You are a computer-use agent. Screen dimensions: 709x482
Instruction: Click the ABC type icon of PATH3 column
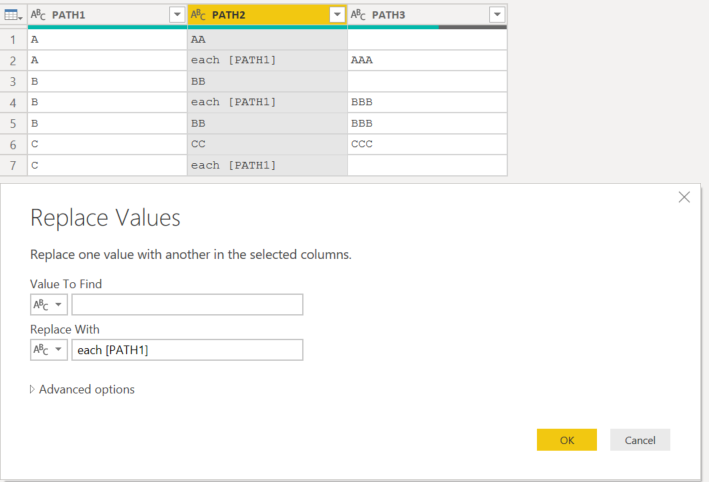(358, 15)
